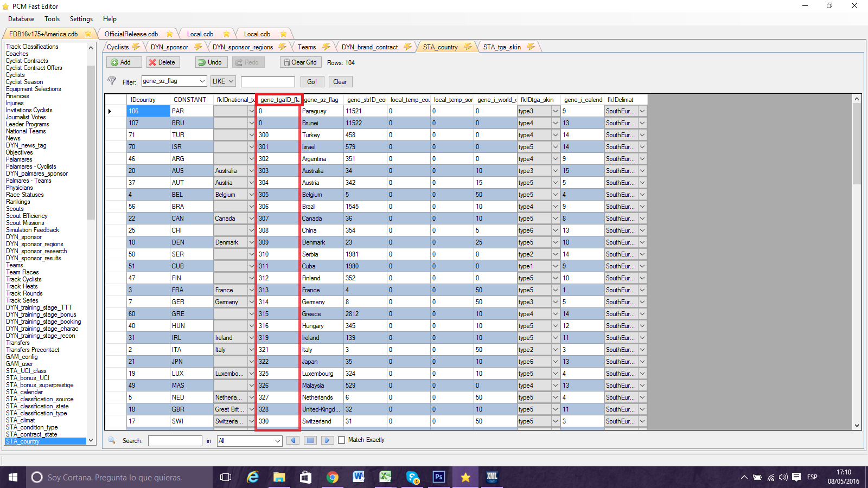The height and width of the screenshot is (488, 868).
Task: Enable the Match Exactly checkbox
Action: pyautogui.click(x=341, y=440)
